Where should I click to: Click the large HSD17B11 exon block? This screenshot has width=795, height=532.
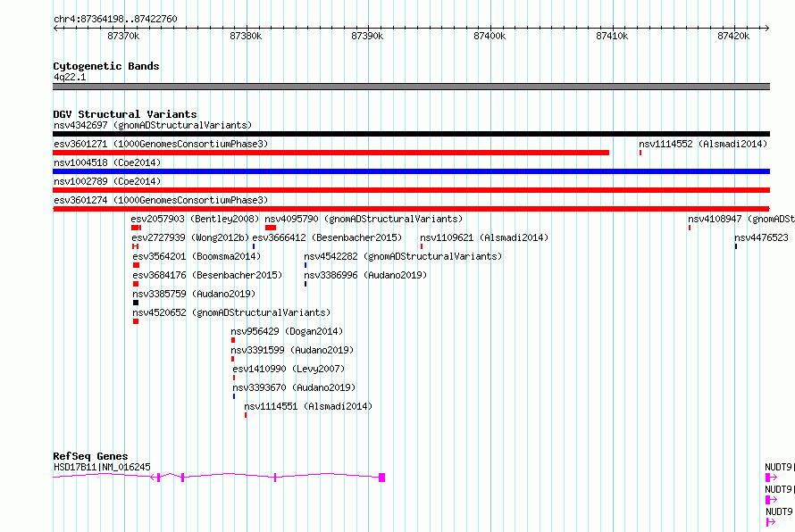pyautogui.click(x=381, y=478)
